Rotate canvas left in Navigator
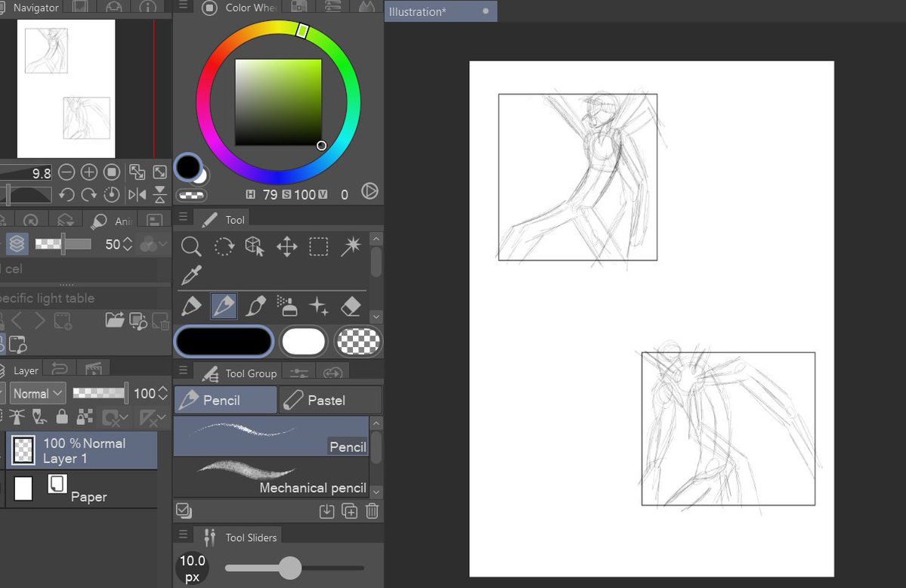906x588 pixels. click(66, 195)
